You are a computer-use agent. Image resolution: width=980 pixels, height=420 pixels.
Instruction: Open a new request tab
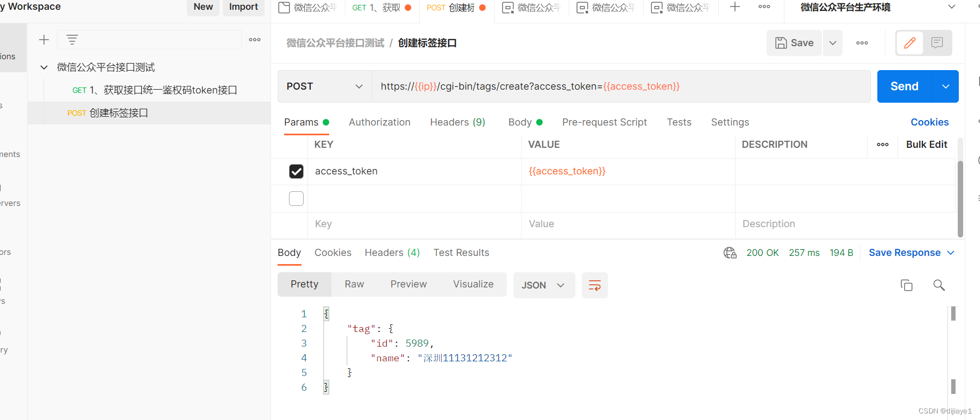735,7
